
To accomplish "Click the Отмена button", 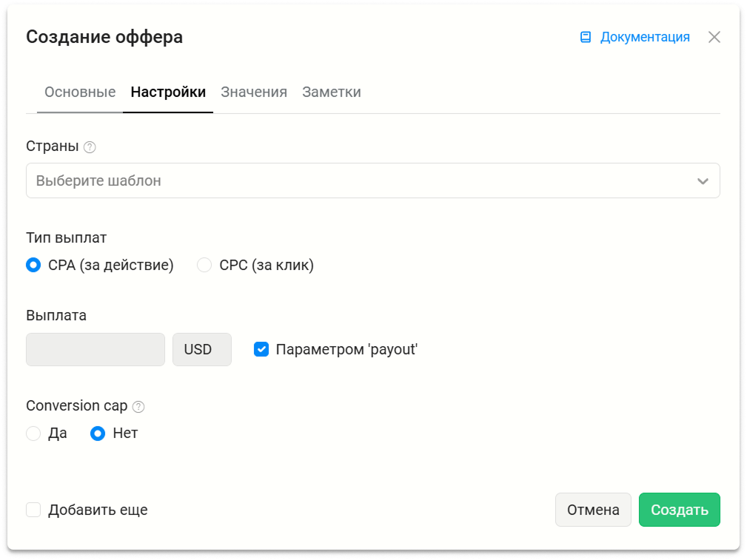I will [593, 510].
